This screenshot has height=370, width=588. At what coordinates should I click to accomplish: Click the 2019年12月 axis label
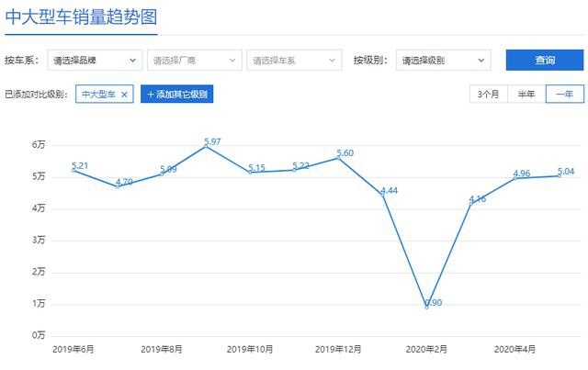338,350
